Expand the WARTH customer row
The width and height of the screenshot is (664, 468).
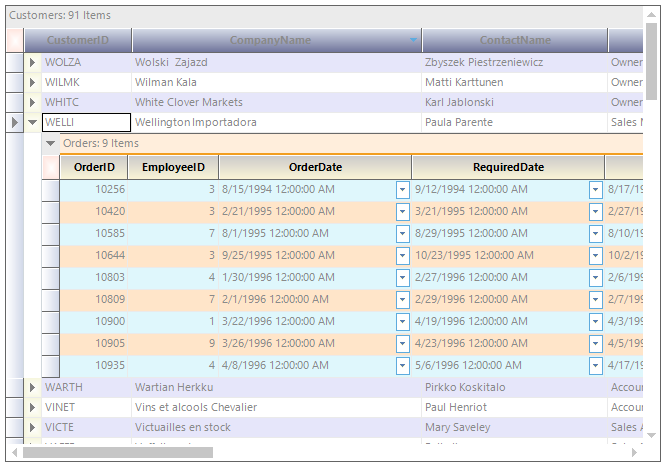tap(32, 387)
